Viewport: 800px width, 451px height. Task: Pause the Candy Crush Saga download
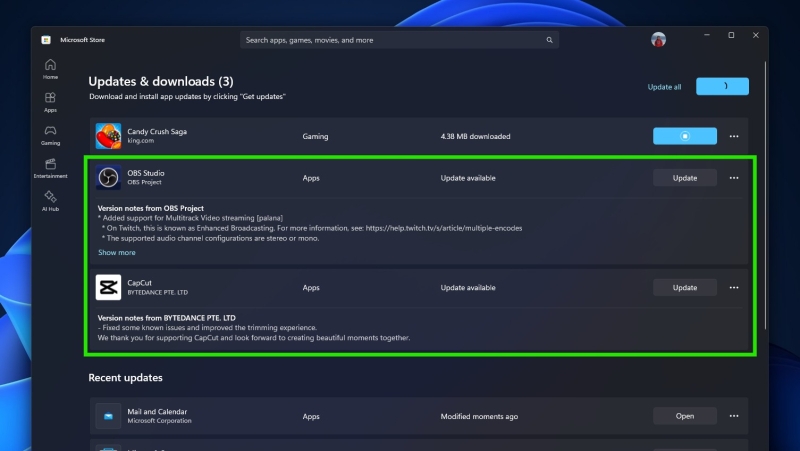(684, 136)
